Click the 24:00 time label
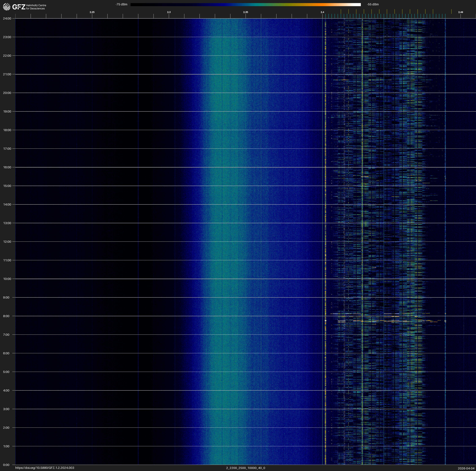 coord(7,18)
